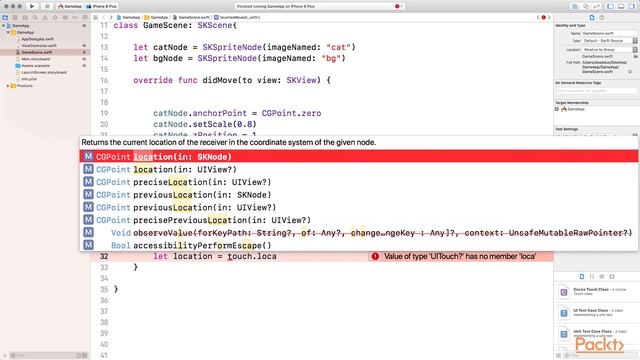The image size is (640, 360).
Task: Edit the Name field GameScene.swift
Action: pos(609,33)
